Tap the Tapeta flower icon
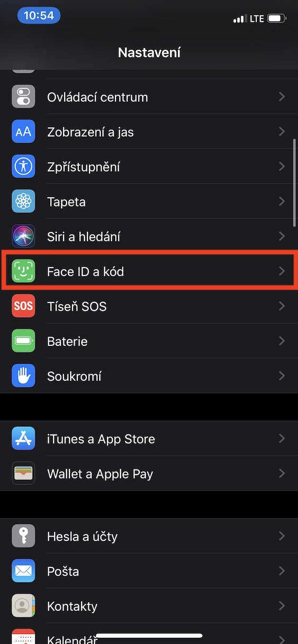The image size is (298, 644). pyautogui.click(x=23, y=201)
